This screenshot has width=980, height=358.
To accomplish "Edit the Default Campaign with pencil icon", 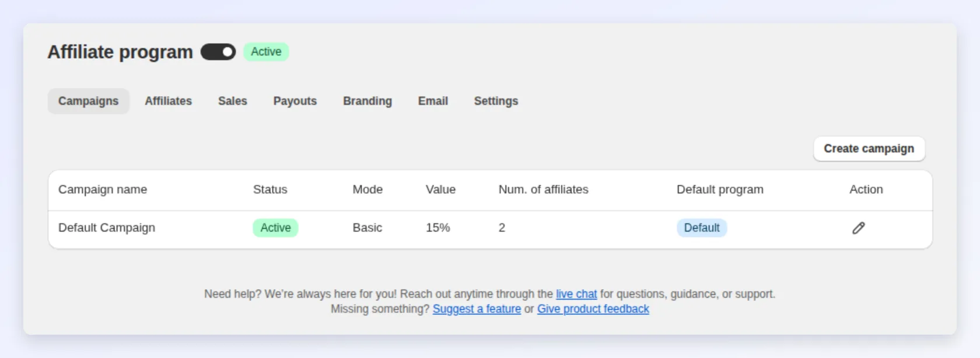I will tap(858, 228).
